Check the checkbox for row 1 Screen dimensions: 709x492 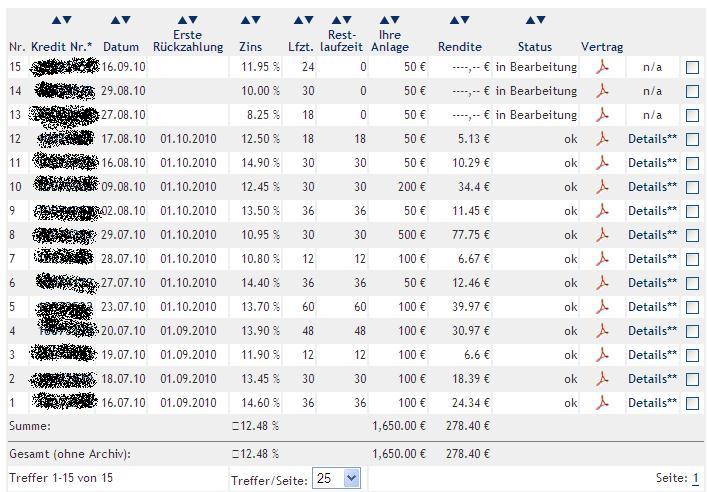click(692, 403)
